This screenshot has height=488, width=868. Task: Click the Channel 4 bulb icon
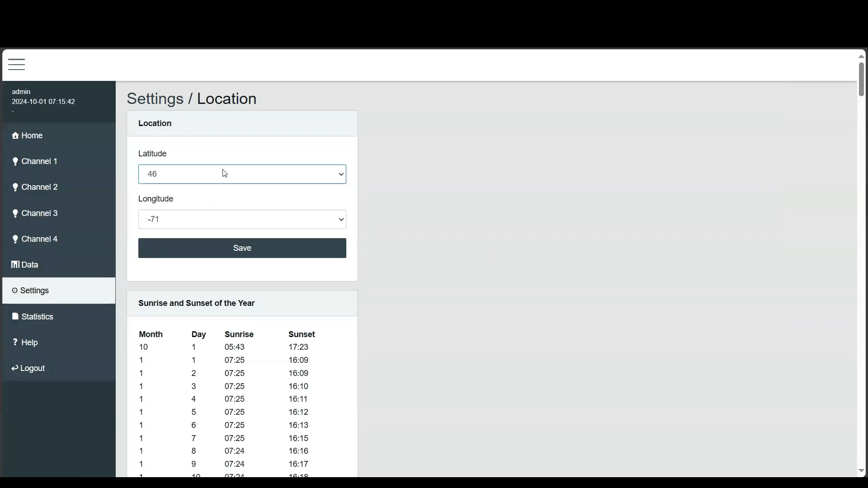[x=15, y=239]
